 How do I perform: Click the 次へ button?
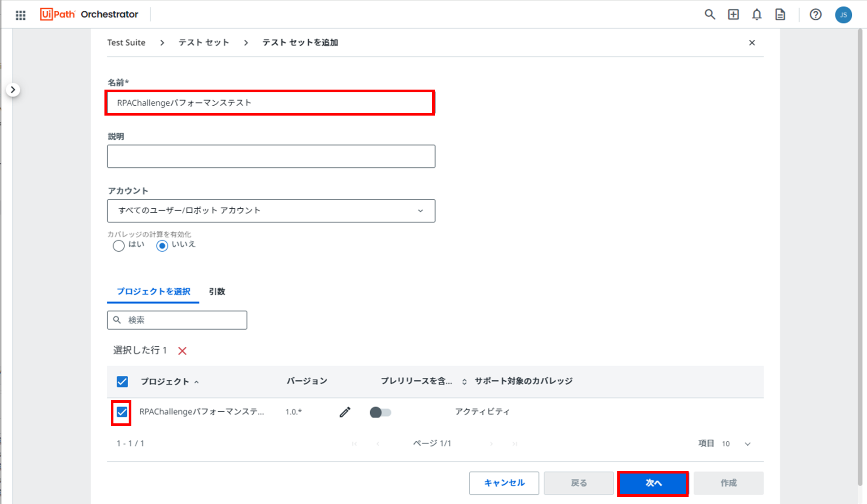[653, 483]
